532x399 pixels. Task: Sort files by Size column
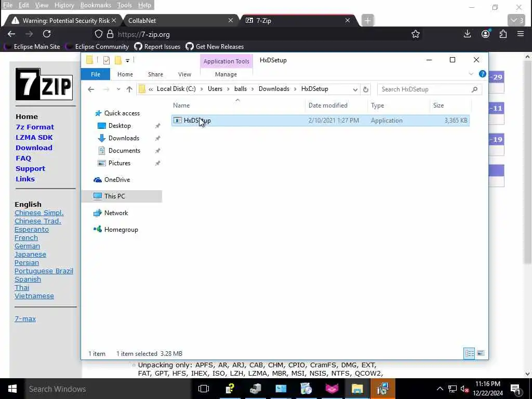click(x=450, y=105)
